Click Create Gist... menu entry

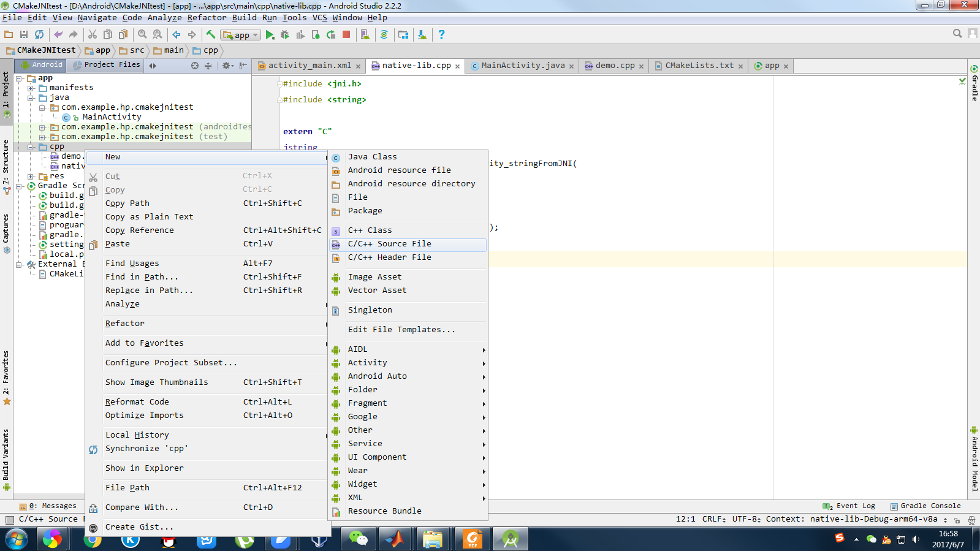[x=207, y=527]
